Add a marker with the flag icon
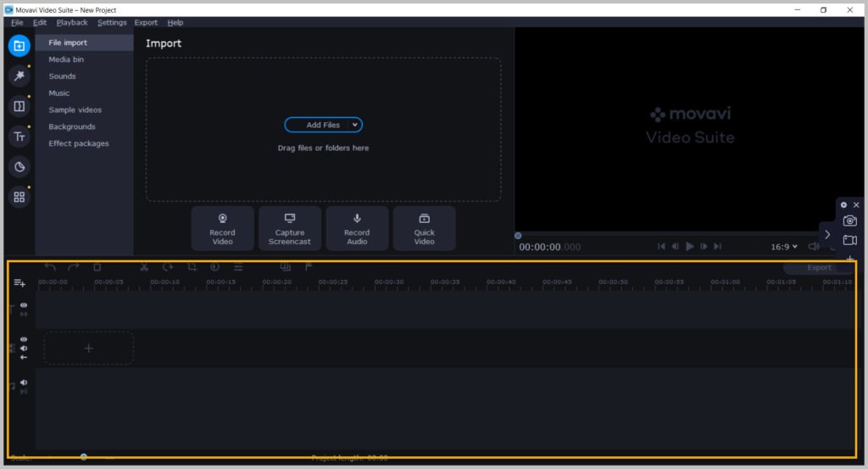Image resolution: width=868 pixels, height=469 pixels. click(309, 267)
